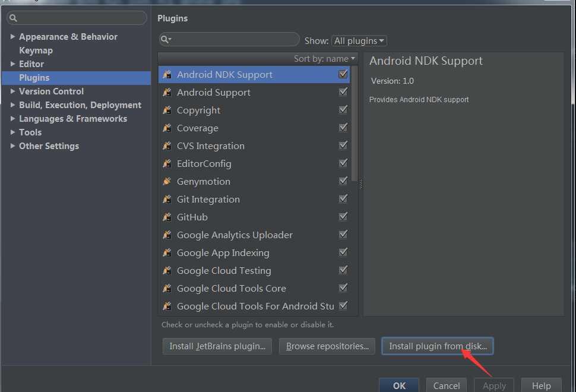This screenshot has height=392, width=576.
Task: Click the Cancel button
Action: click(x=447, y=385)
